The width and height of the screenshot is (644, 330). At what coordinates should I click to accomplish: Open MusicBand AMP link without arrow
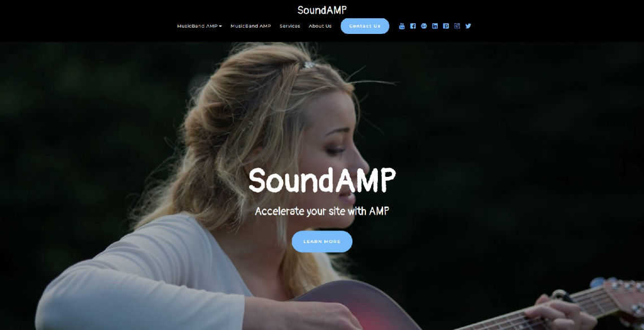click(250, 26)
